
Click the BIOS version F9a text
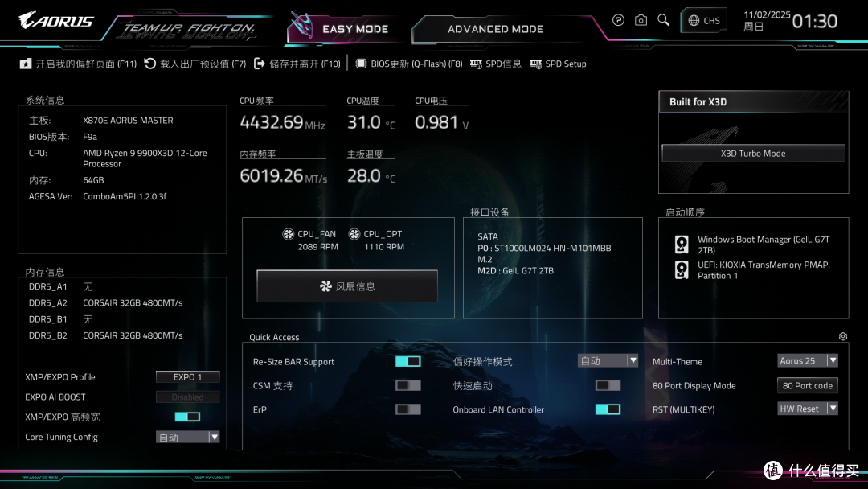90,137
